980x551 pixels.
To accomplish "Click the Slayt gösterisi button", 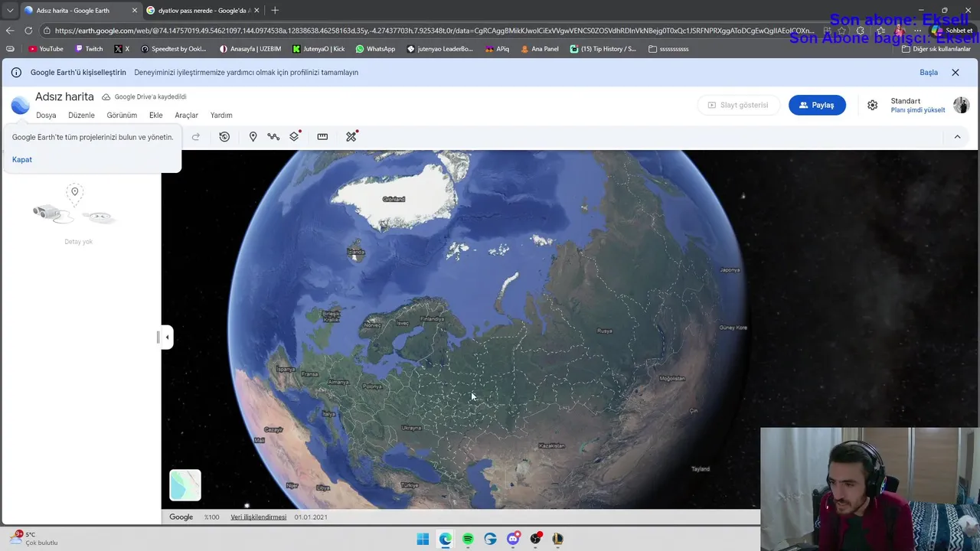I will [x=738, y=105].
